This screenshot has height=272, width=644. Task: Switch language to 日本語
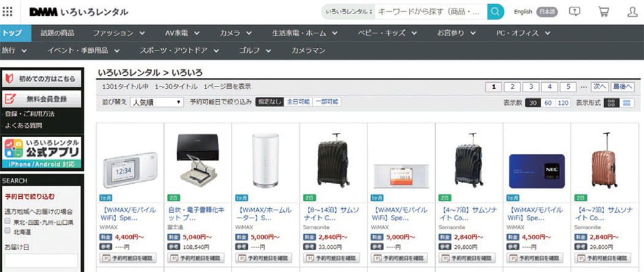546,12
